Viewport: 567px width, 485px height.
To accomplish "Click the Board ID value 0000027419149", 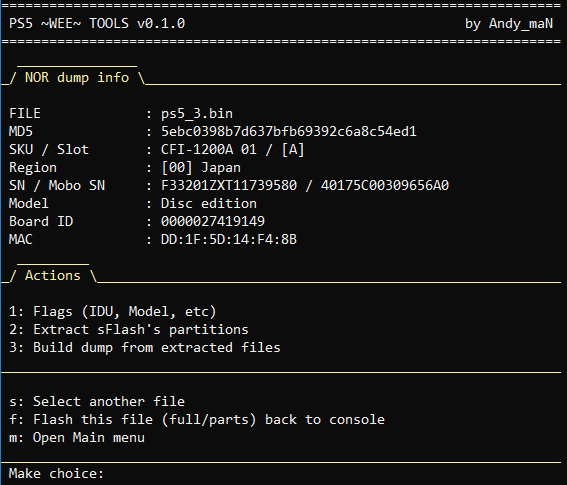I will [x=213, y=221].
